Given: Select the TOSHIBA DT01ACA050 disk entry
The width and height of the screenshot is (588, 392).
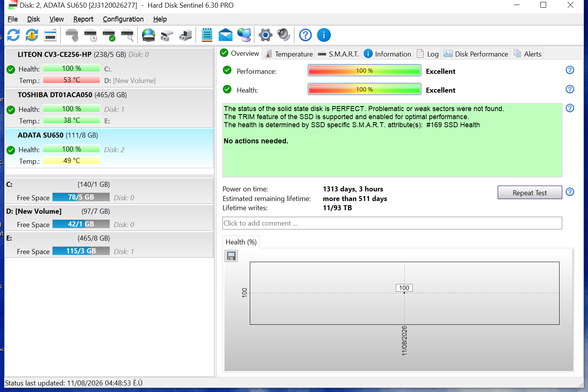Looking at the screenshot, I should [x=109, y=108].
